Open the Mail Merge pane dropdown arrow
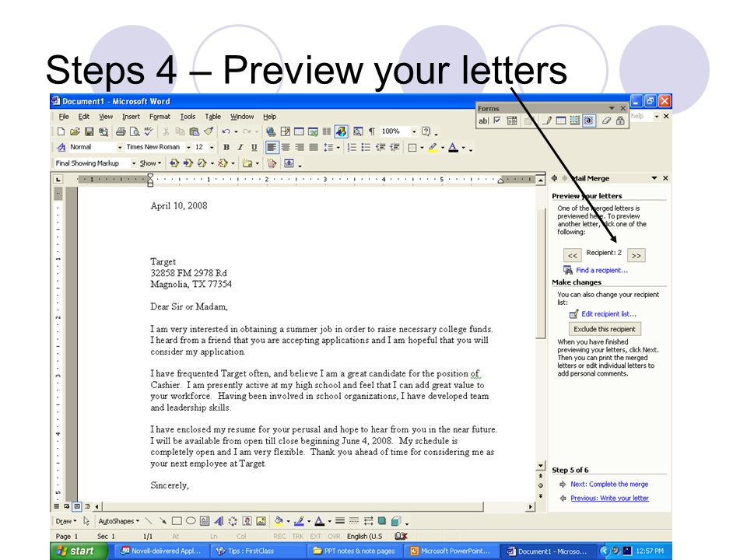Image resolution: width=747 pixels, height=560 pixels. (654, 178)
